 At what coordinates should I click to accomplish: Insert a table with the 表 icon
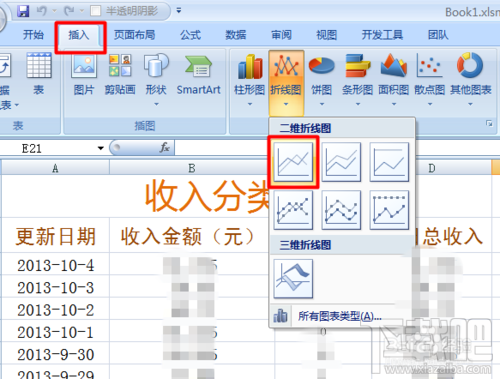click(x=39, y=74)
